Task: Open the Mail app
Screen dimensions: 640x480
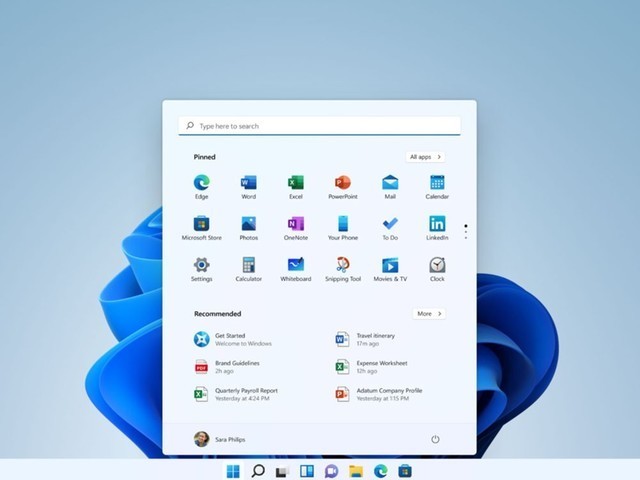Action: coord(390,187)
